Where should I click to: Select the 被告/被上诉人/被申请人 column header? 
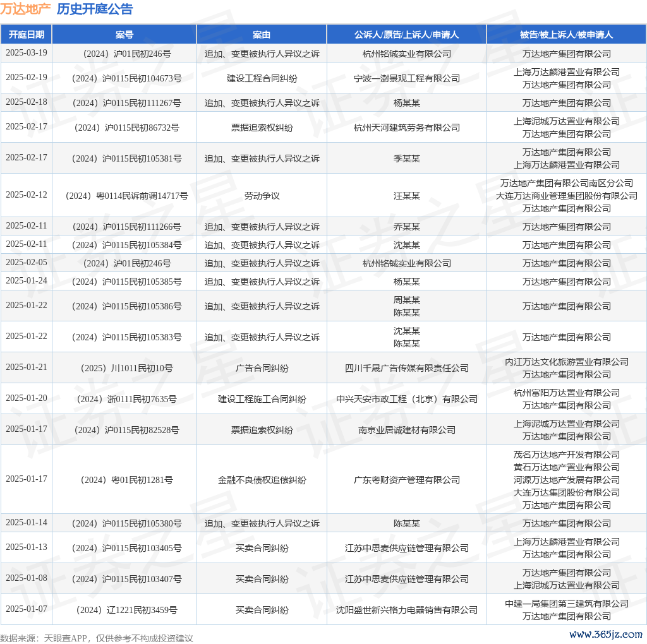(x=566, y=35)
